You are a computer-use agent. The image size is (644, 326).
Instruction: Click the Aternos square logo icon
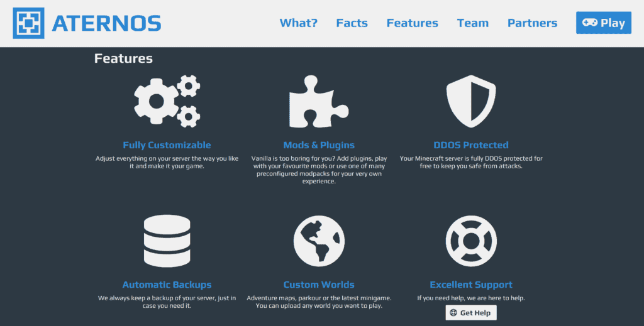pos(28,23)
